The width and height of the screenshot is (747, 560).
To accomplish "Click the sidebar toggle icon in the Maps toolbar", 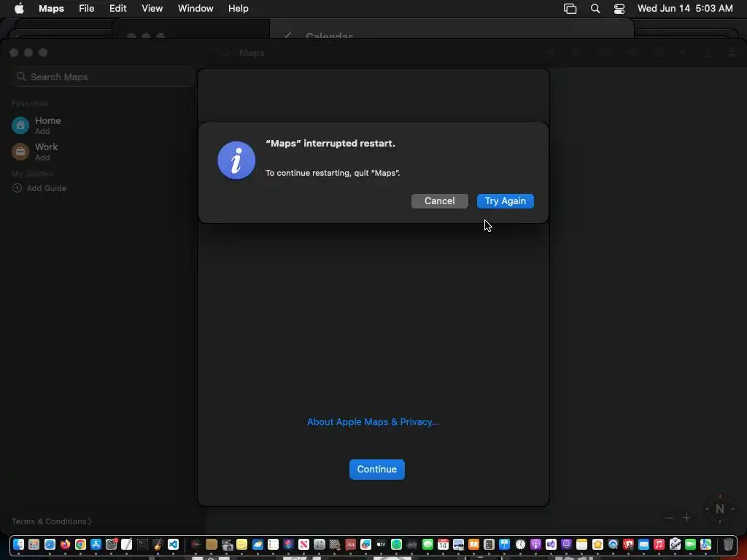I will tap(222, 52).
